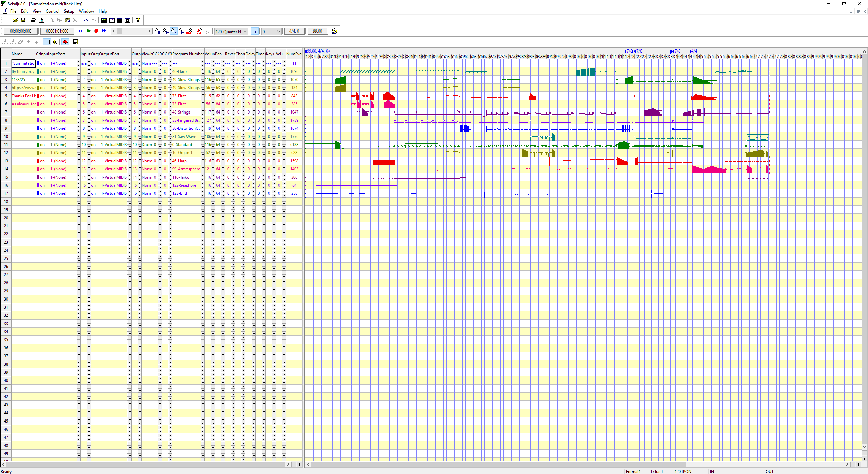Toggle the rectangular Select tool
868x474 pixels.
click(x=47, y=42)
